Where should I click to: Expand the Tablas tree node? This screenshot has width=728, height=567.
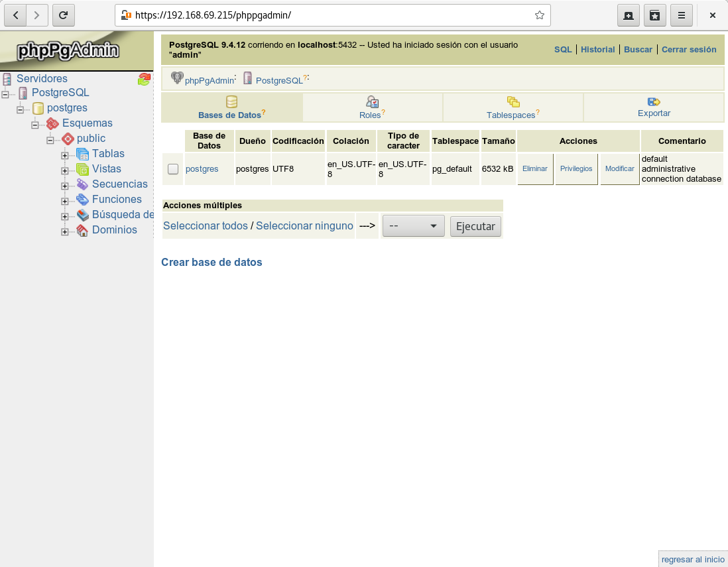pyautogui.click(x=65, y=155)
